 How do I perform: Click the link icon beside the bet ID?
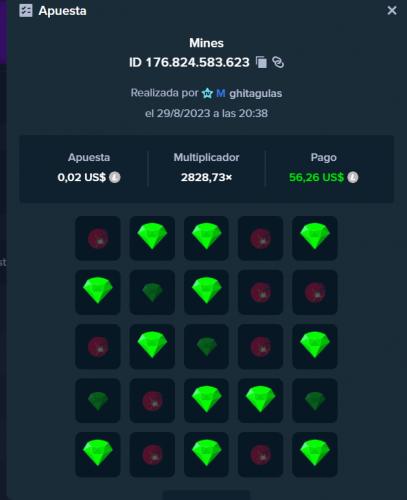click(278, 62)
